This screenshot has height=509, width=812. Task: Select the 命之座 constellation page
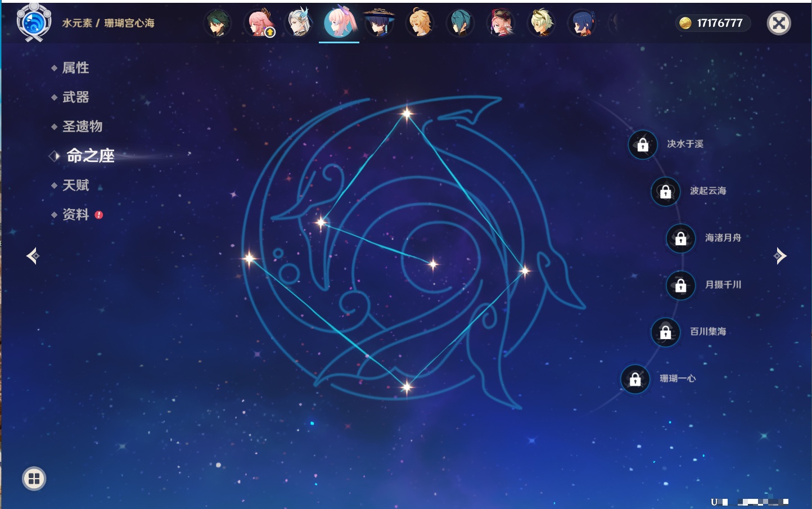tap(90, 156)
